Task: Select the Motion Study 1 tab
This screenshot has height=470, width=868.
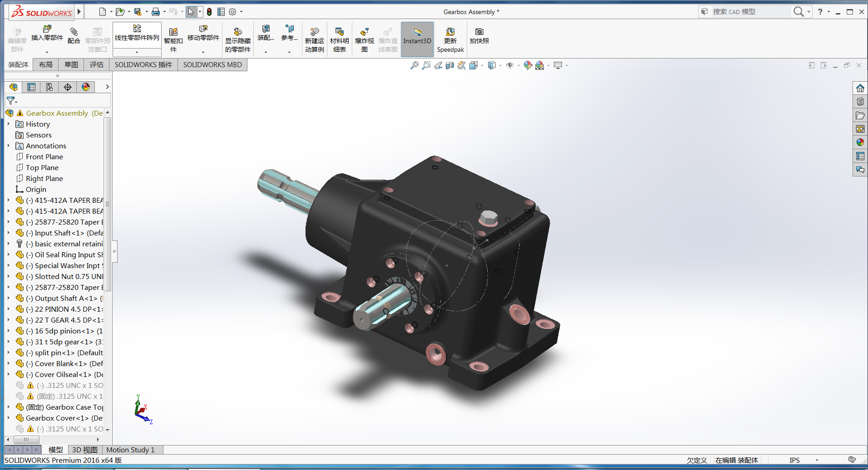Action: pos(130,450)
